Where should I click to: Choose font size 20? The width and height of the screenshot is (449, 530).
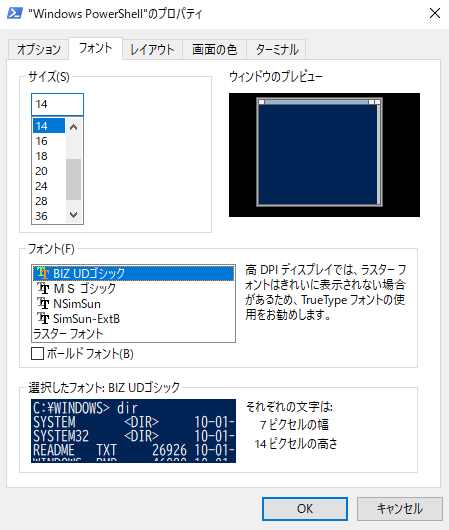tap(49, 171)
